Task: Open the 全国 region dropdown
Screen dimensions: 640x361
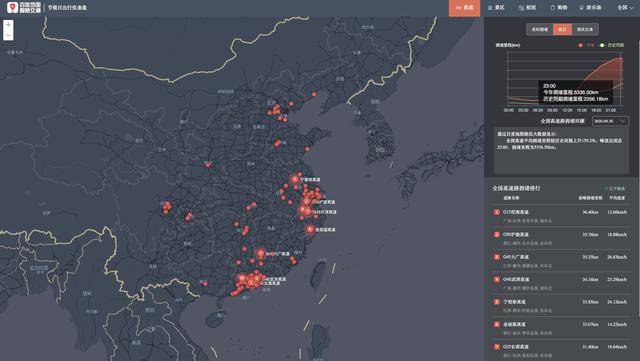Action: click(x=625, y=8)
